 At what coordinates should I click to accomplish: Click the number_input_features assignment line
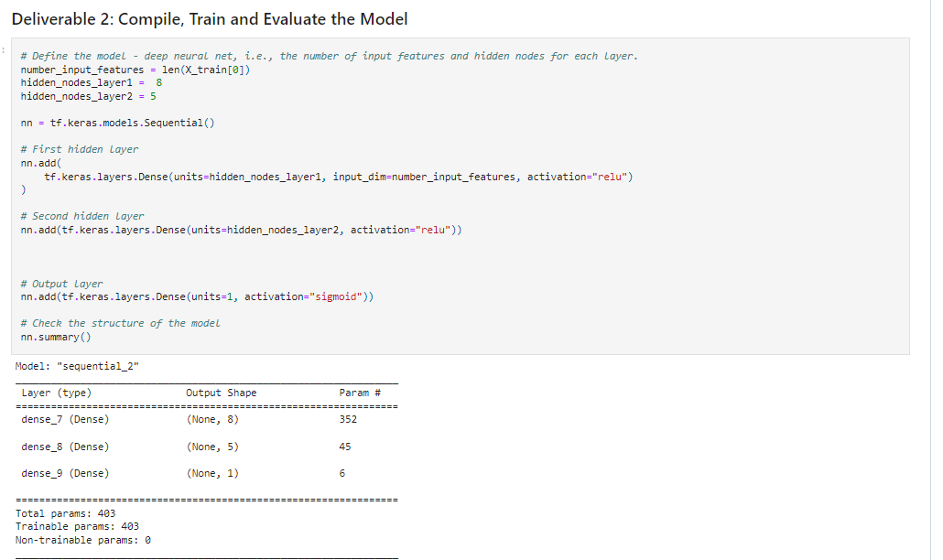tap(135, 70)
